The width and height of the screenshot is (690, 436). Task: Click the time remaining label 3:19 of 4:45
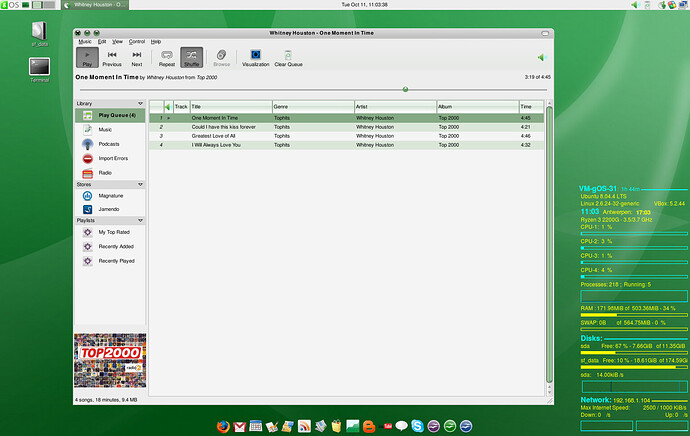537,77
